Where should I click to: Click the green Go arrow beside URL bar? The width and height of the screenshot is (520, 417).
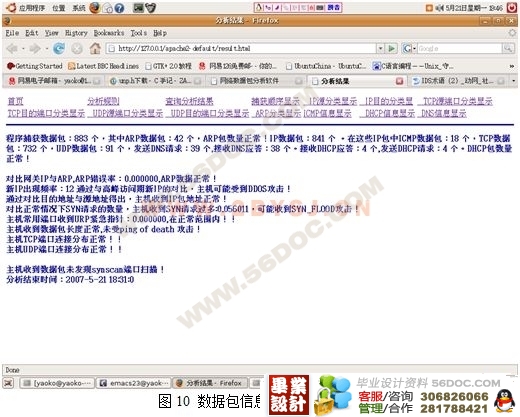pyautogui.click(x=392, y=49)
